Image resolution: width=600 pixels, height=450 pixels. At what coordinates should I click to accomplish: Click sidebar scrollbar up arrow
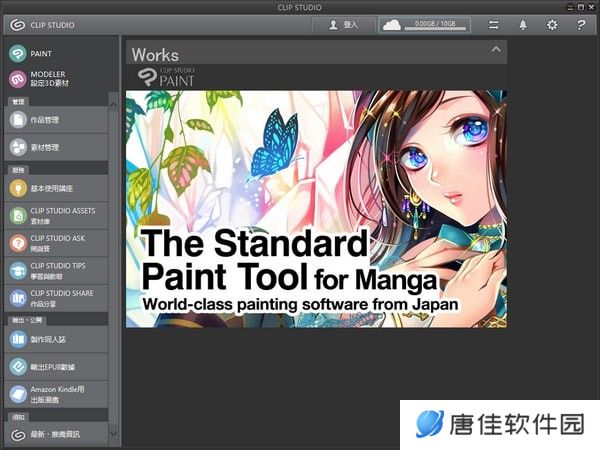pos(113,104)
